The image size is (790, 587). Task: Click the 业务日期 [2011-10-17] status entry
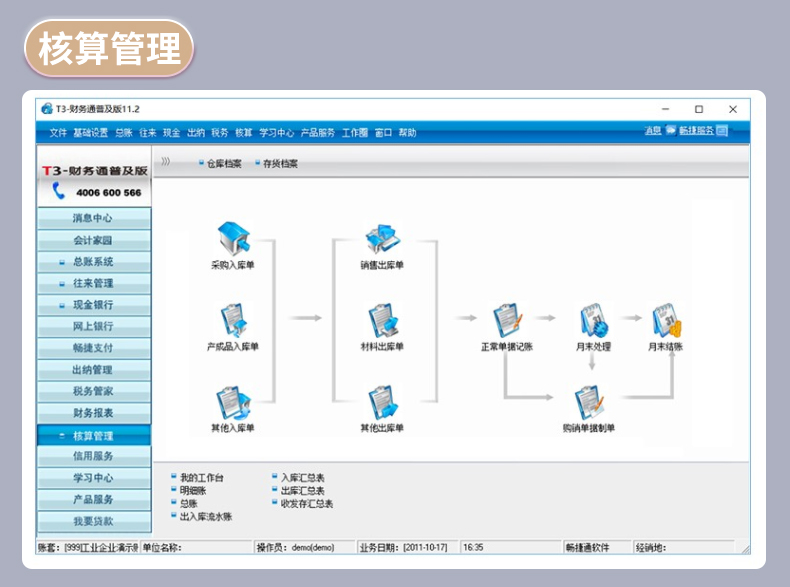point(408,547)
